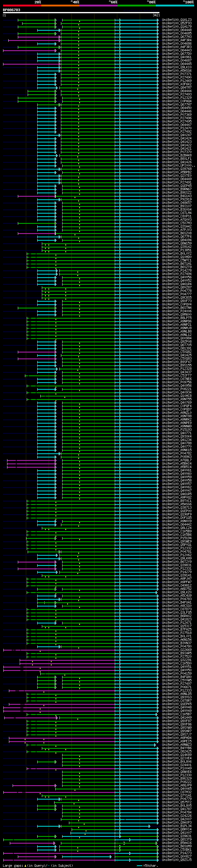The image size is (197, 868).
Task: Open hit UniRef100_B6STN4
Action: tap(177, 308)
